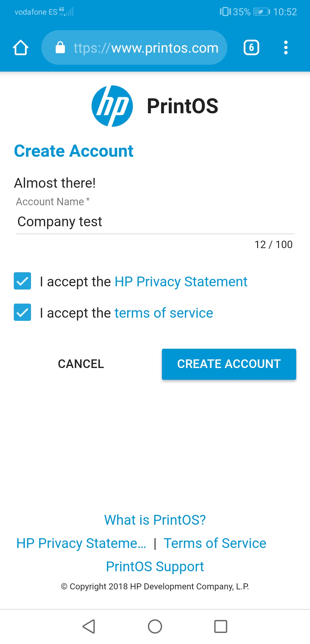This screenshot has width=310, height=644.
Task: Open the terms of service link beside the checkbox
Action: [x=164, y=313]
